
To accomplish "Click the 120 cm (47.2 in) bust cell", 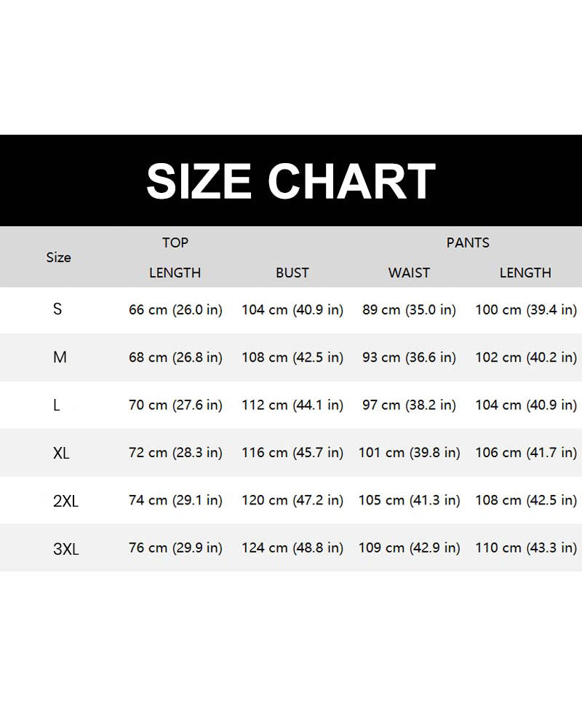I will tap(292, 501).
